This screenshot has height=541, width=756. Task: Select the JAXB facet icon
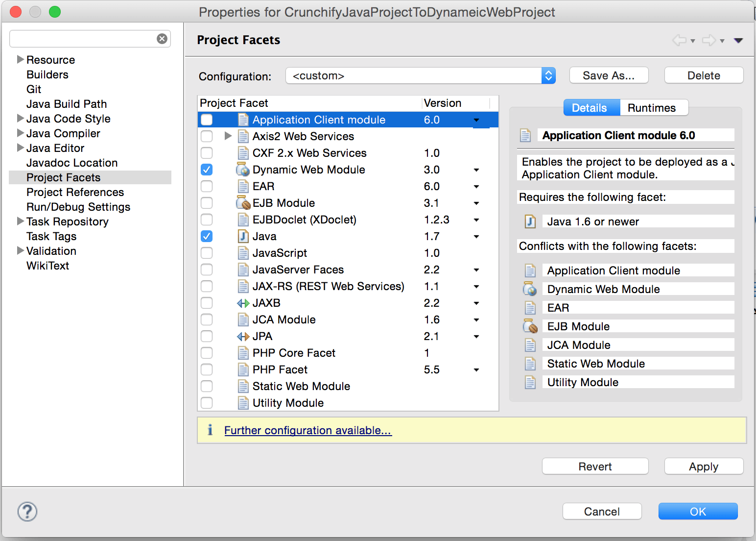point(243,303)
